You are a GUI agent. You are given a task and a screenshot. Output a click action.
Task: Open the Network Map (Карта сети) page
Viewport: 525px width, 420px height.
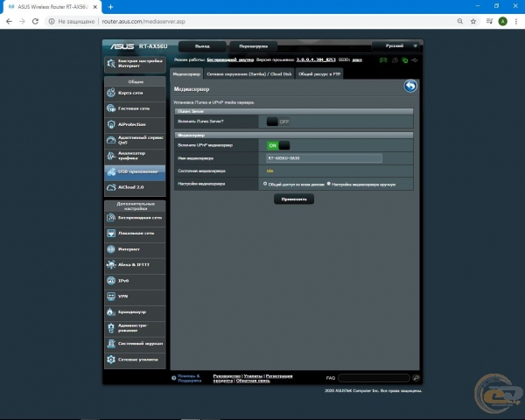135,93
